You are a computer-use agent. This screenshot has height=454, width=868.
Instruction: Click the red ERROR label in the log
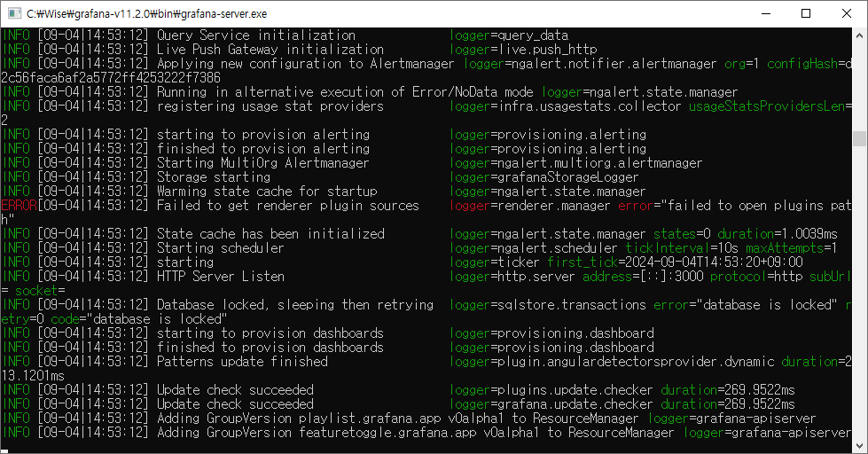(x=19, y=206)
